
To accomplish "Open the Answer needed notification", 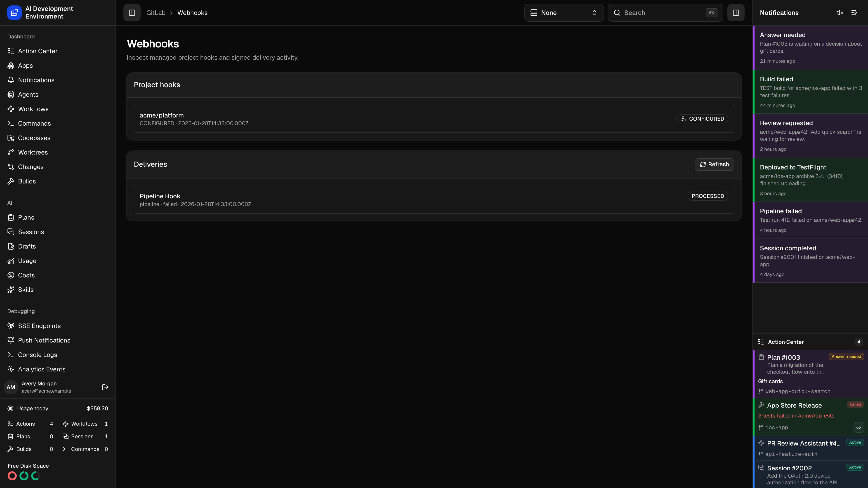I will (x=810, y=47).
